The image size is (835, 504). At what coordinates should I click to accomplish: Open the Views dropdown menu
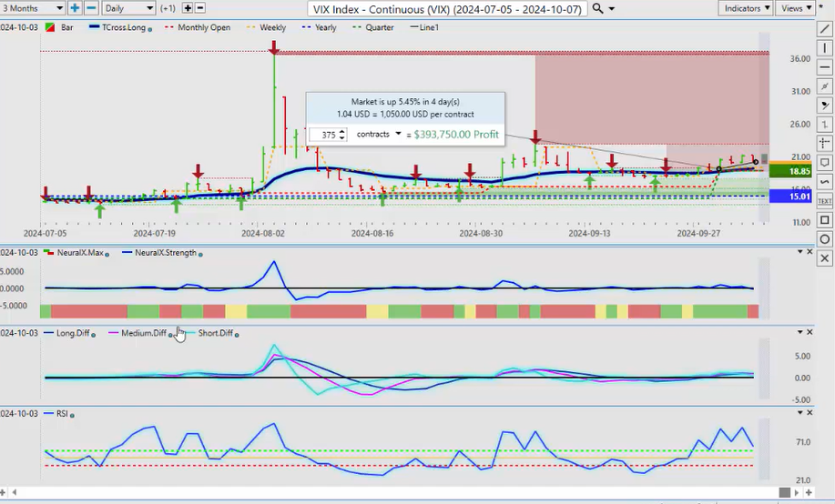[x=796, y=8]
